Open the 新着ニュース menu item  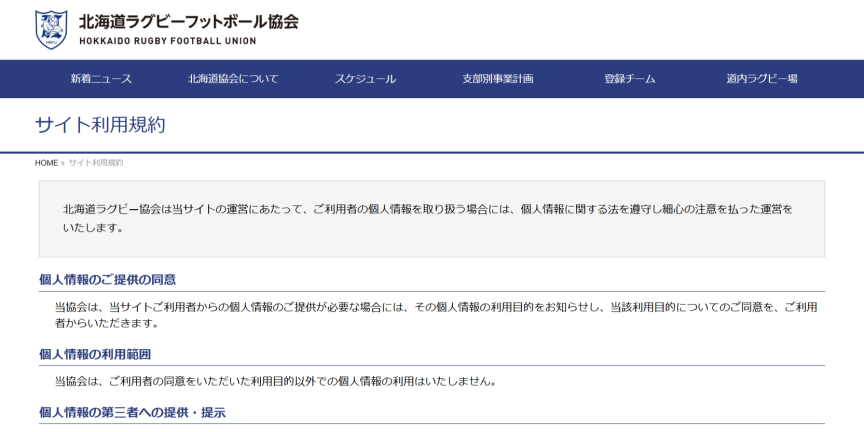tap(101, 79)
